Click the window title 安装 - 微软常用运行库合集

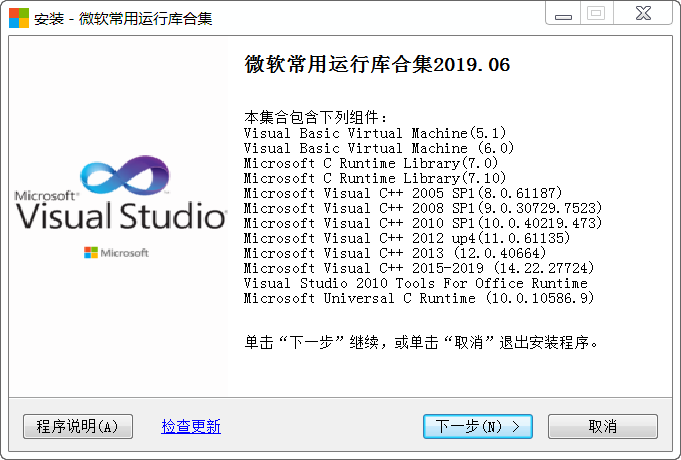pyautogui.click(x=123, y=19)
